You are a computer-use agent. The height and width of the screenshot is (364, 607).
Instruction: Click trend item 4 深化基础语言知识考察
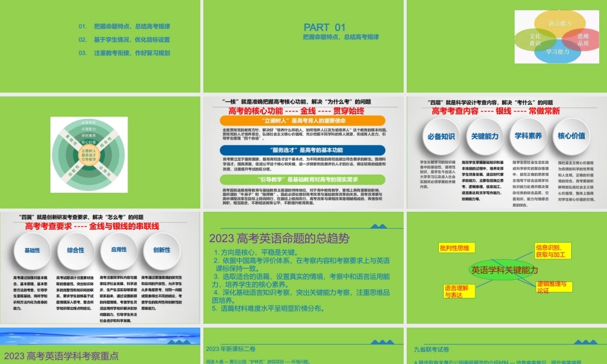tap(301, 296)
